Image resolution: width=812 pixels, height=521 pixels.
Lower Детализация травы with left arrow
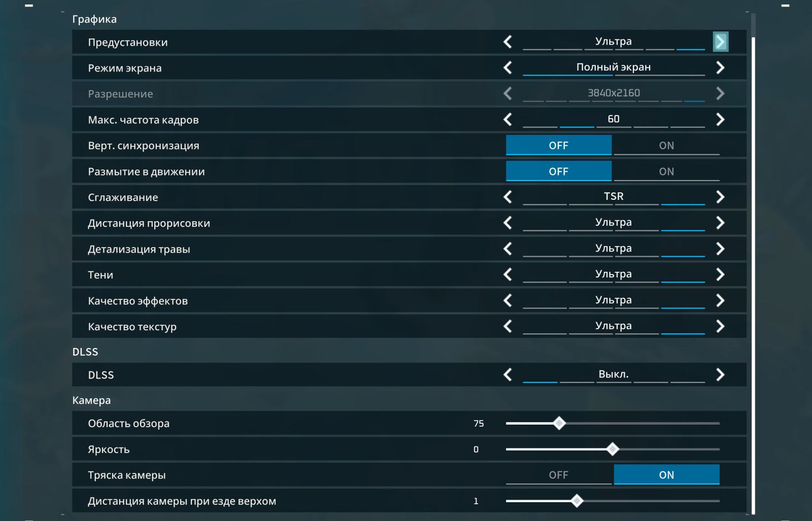(507, 249)
